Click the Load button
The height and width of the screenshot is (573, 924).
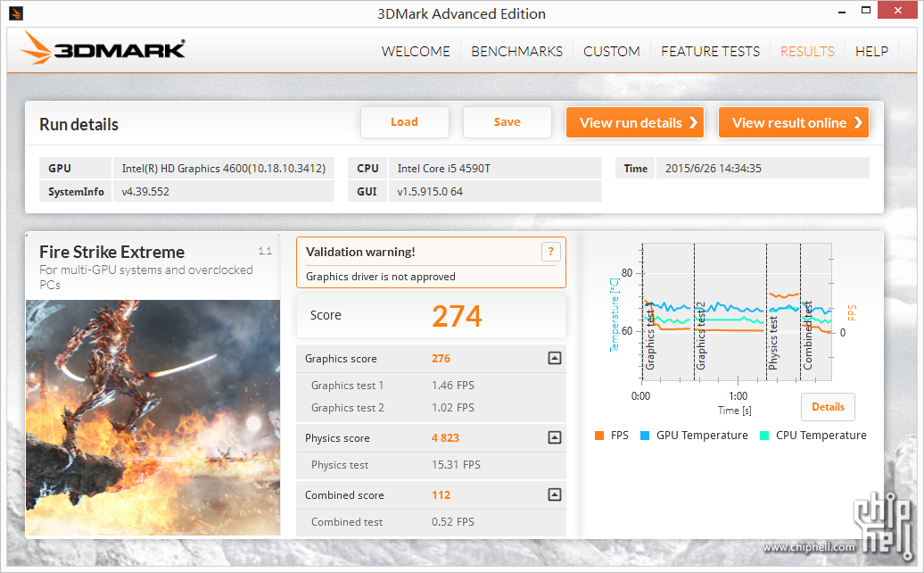click(x=405, y=122)
